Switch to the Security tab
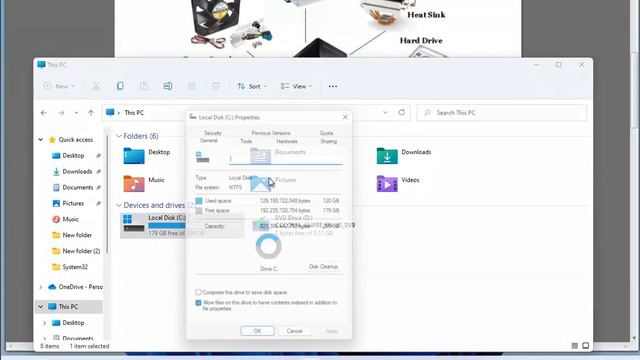The image size is (640, 360). [x=213, y=133]
